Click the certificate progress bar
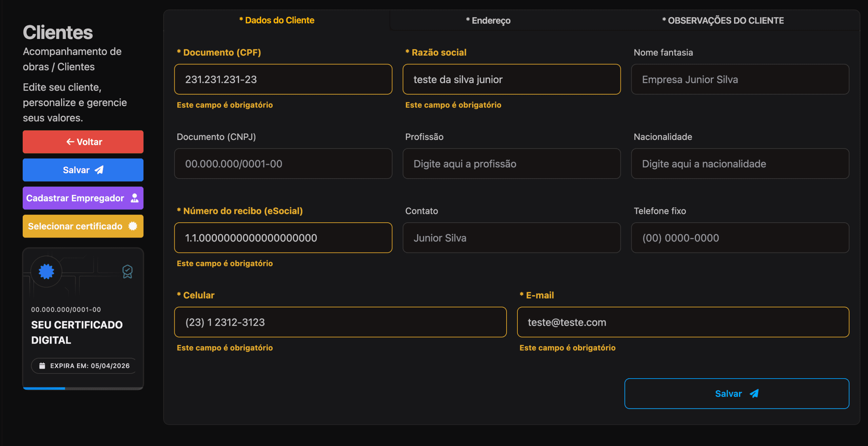The width and height of the screenshot is (868, 446). click(x=83, y=388)
